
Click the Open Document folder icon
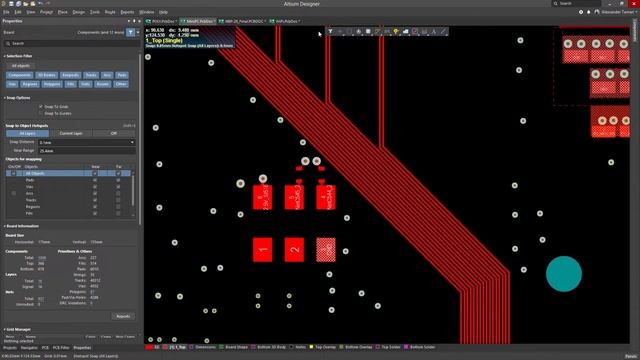pyautogui.click(x=26, y=4)
